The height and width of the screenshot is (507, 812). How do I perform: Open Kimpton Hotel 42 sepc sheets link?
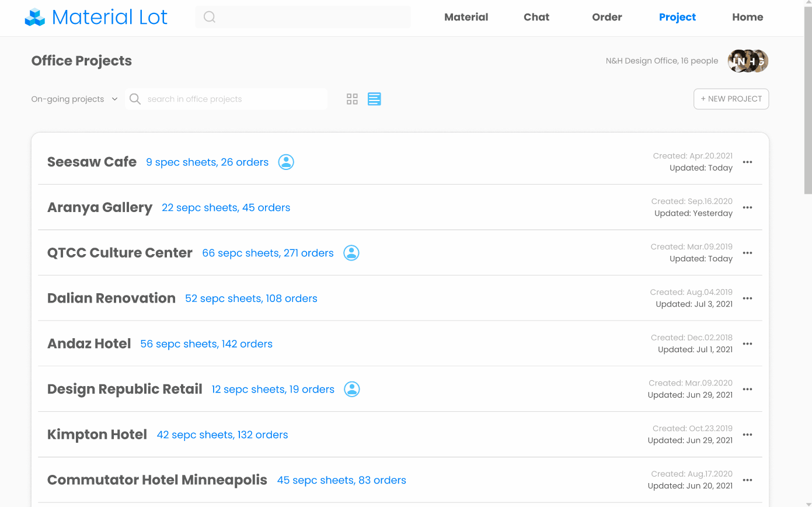click(222, 435)
